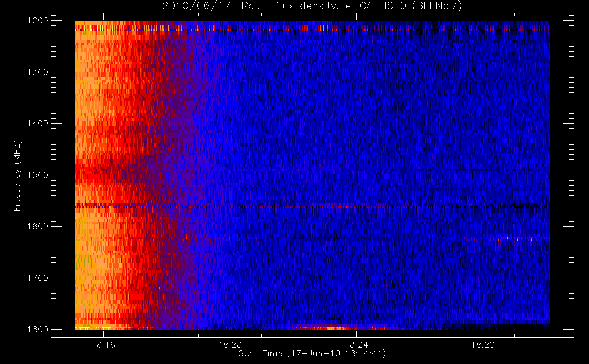
Task: Click the 'Start Time (17-Jun-10 18:14:44)' label
Action: click(x=312, y=353)
